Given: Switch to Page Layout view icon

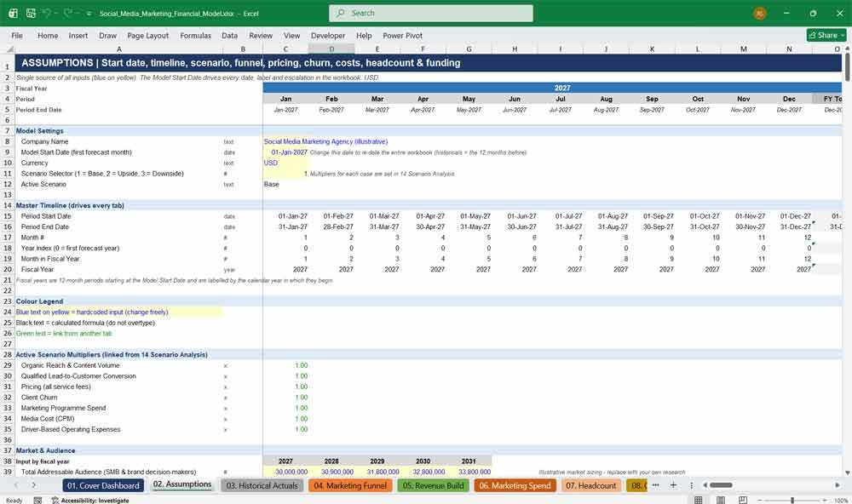Looking at the screenshot, I should [721, 500].
